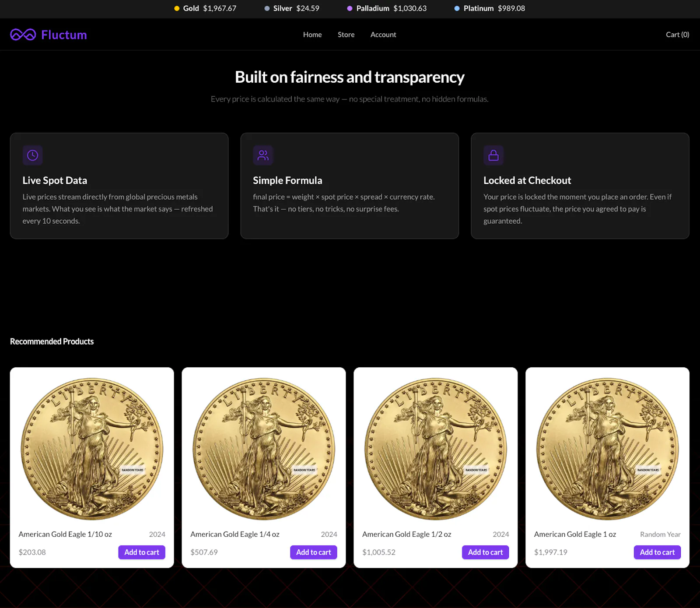
Task: Open the American Gold Eagle 1/10 oz coin image
Action: (92, 449)
